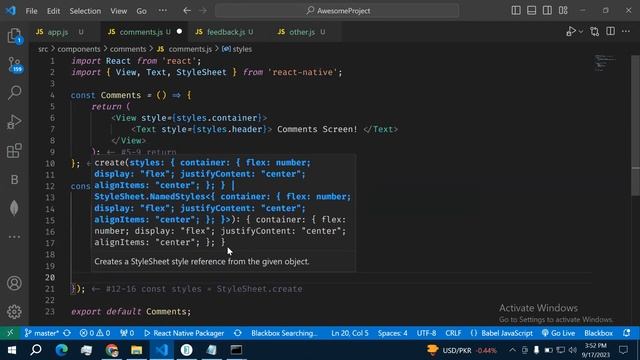The height and width of the screenshot is (360, 640).
Task: Open the Blackbox sidebar icon
Action: pos(14,180)
